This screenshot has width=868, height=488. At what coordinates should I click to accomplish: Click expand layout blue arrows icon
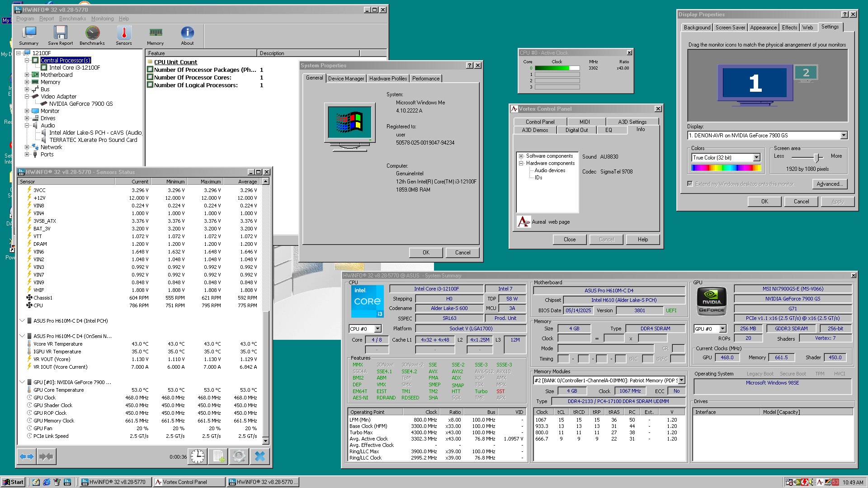click(x=27, y=456)
